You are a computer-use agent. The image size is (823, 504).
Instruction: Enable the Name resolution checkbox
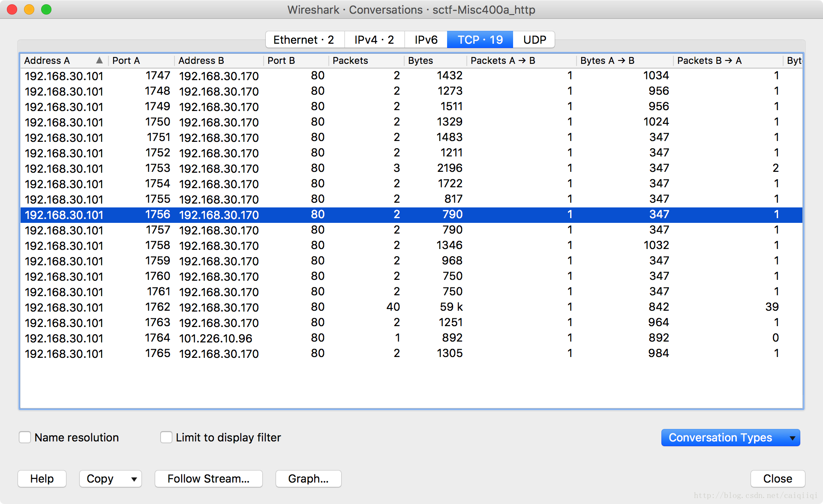[25, 437]
